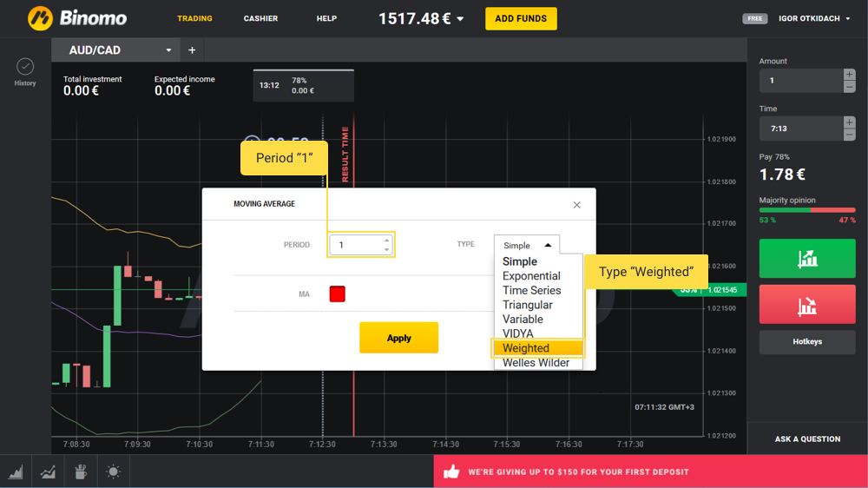Decrement the Period value spinner down

pyautogui.click(x=386, y=249)
